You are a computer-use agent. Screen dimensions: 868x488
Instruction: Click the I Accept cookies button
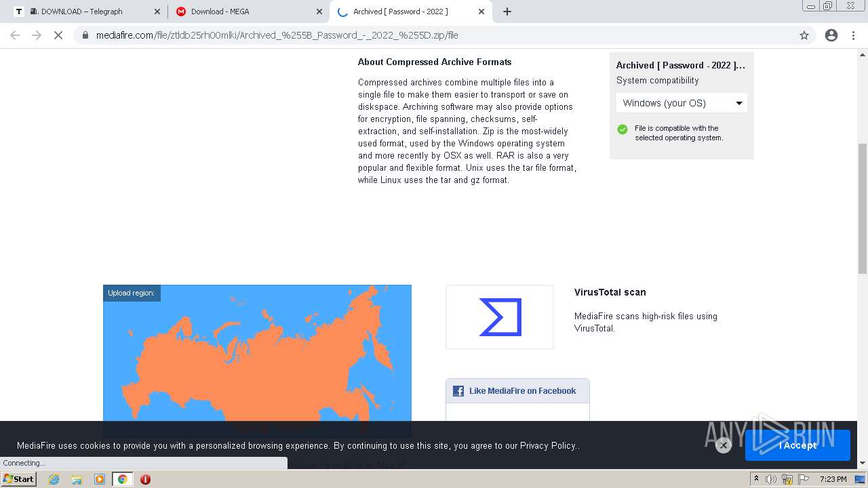pyautogui.click(x=797, y=445)
